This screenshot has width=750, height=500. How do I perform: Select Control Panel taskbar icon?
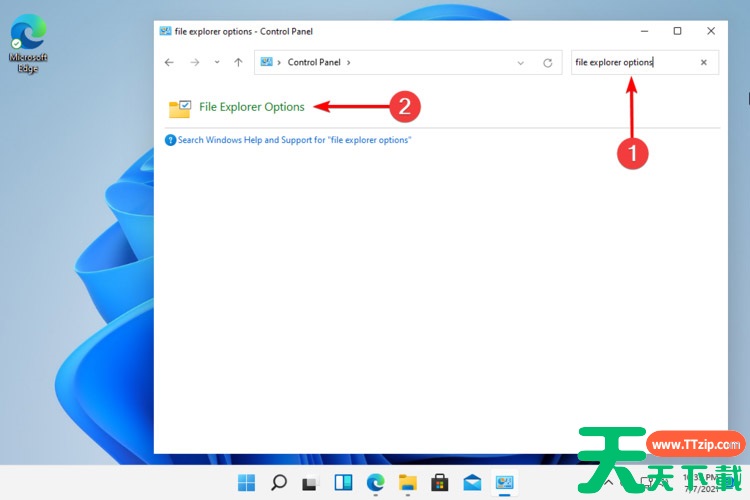point(505,483)
